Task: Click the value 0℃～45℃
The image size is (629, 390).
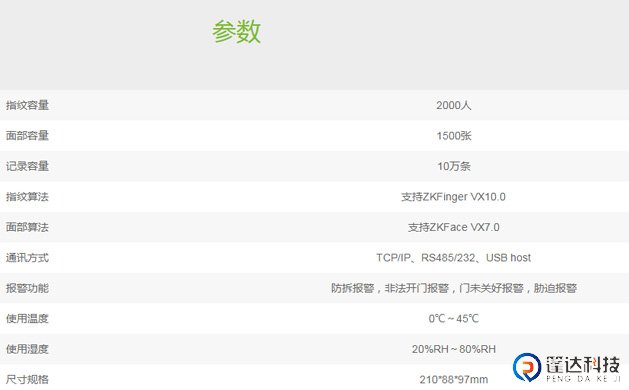Action: pyautogui.click(x=454, y=319)
